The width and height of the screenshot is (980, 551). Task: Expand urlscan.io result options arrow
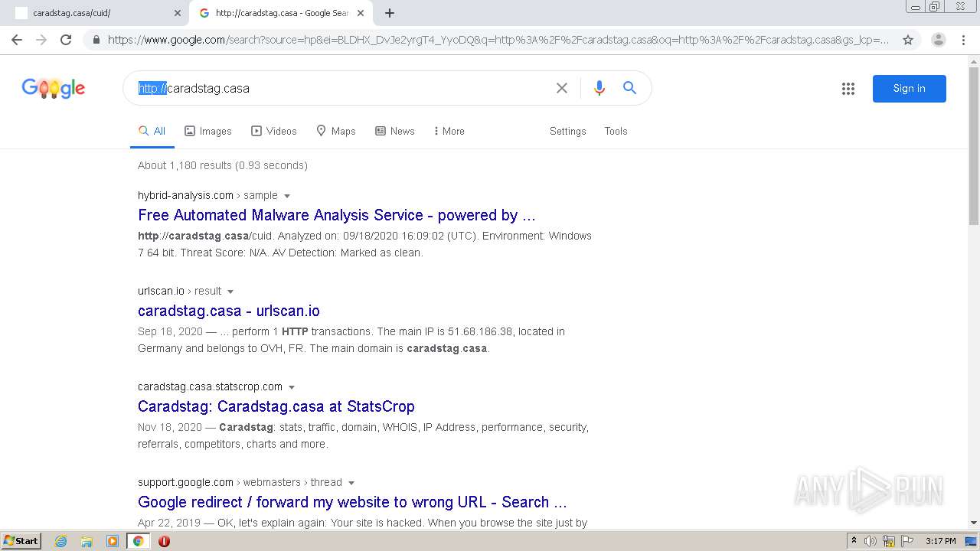[230, 292]
